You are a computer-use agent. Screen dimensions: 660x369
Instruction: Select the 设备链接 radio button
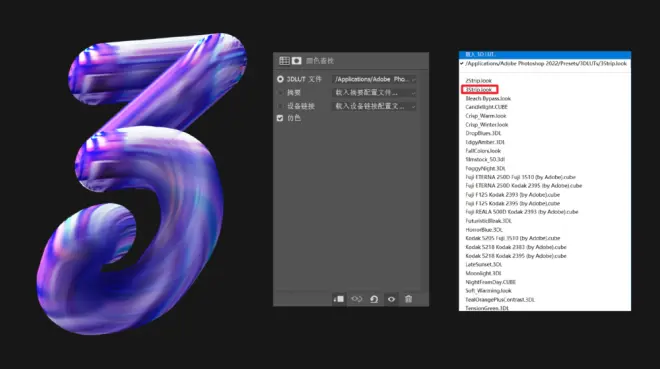(280, 106)
